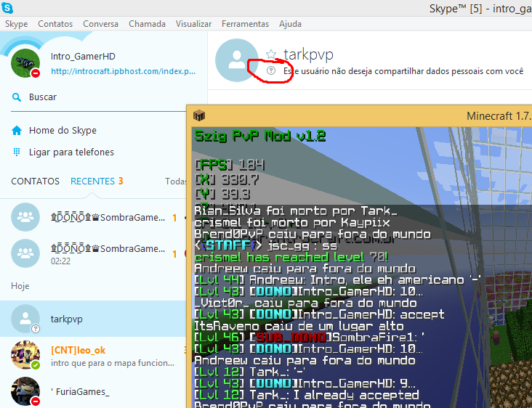Click 'ItsRaveno caiu de um lugar alto' line
532x408 pixels.
[299, 326]
